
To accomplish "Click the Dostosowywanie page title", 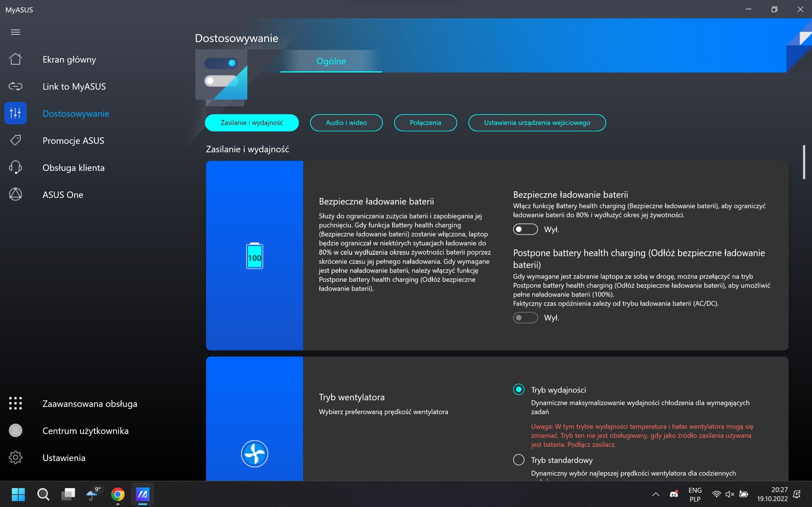I will (x=236, y=38).
